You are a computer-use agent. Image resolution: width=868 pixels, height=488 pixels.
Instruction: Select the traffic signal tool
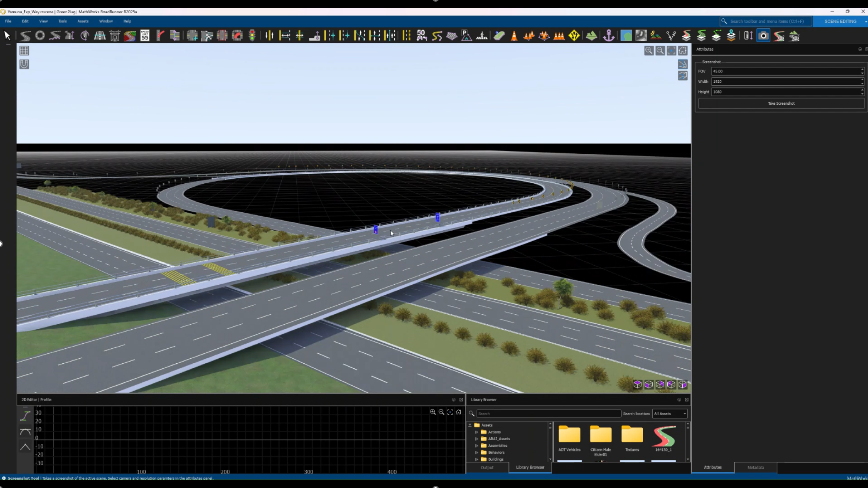tap(252, 36)
